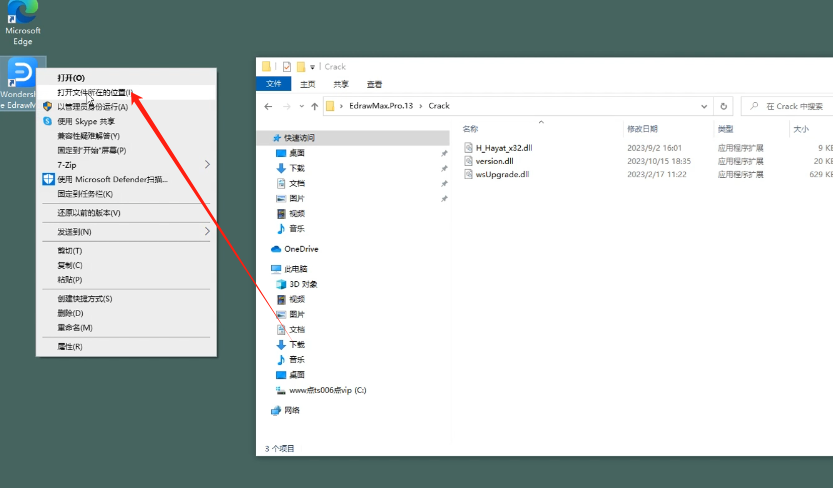
Task: Select 网络 in the navigation pane
Action: [x=292, y=410]
